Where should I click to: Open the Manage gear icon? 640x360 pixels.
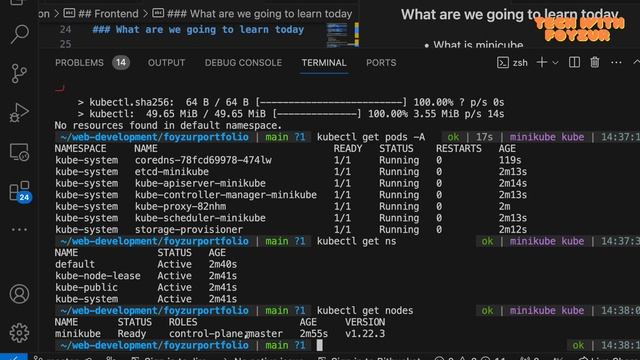click(x=19, y=333)
